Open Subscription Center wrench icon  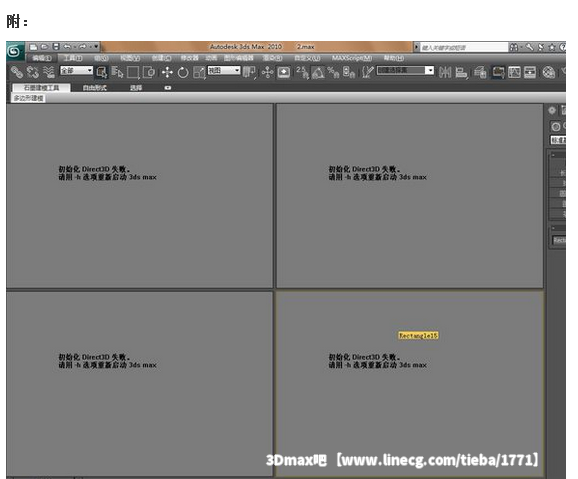(529, 47)
